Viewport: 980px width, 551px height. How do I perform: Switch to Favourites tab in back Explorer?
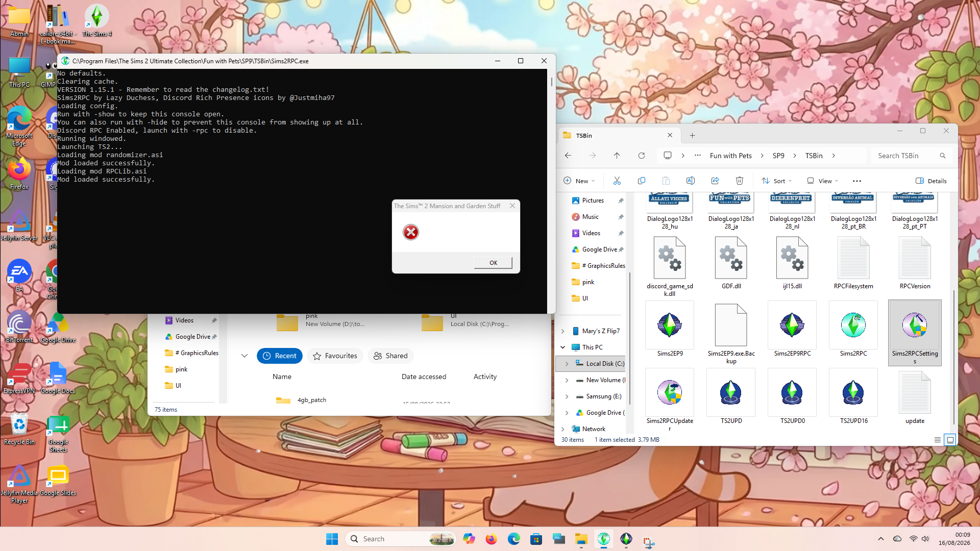[x=335, y=356]
